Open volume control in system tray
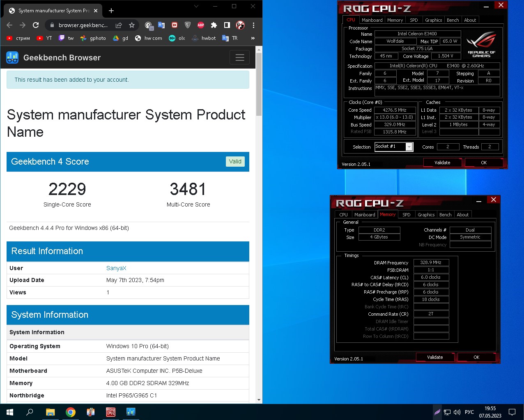 point(457,412)
